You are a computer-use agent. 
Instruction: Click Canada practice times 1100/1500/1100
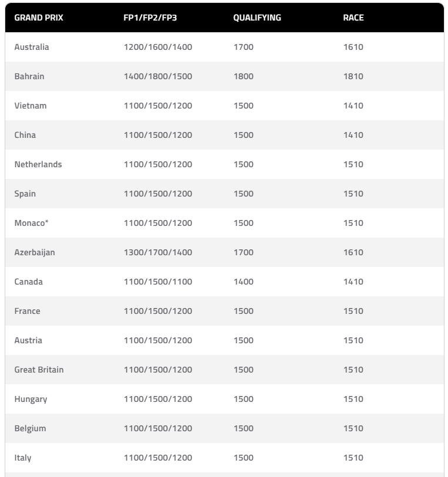pyautogui.click(x=158, y=282)
